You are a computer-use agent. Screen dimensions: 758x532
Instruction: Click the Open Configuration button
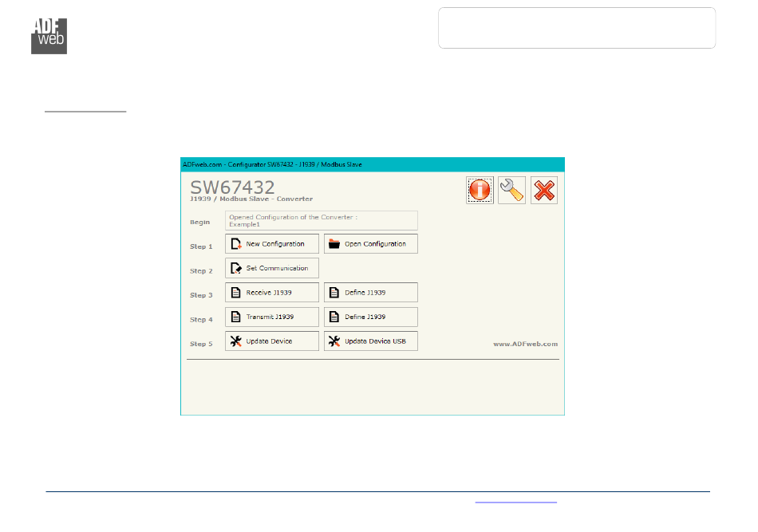(371, 244)
